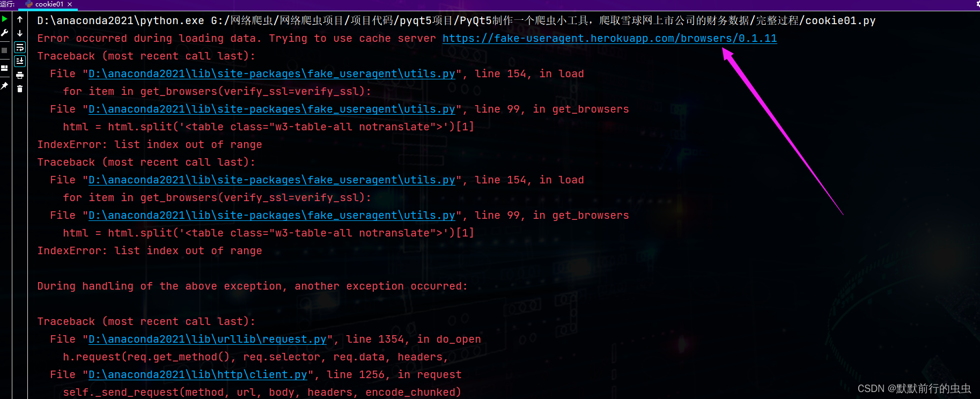This screenshot has width=980, height=399.
Task: Jump down the stack trace with the down arrow
Action: [x=20, y=33]
